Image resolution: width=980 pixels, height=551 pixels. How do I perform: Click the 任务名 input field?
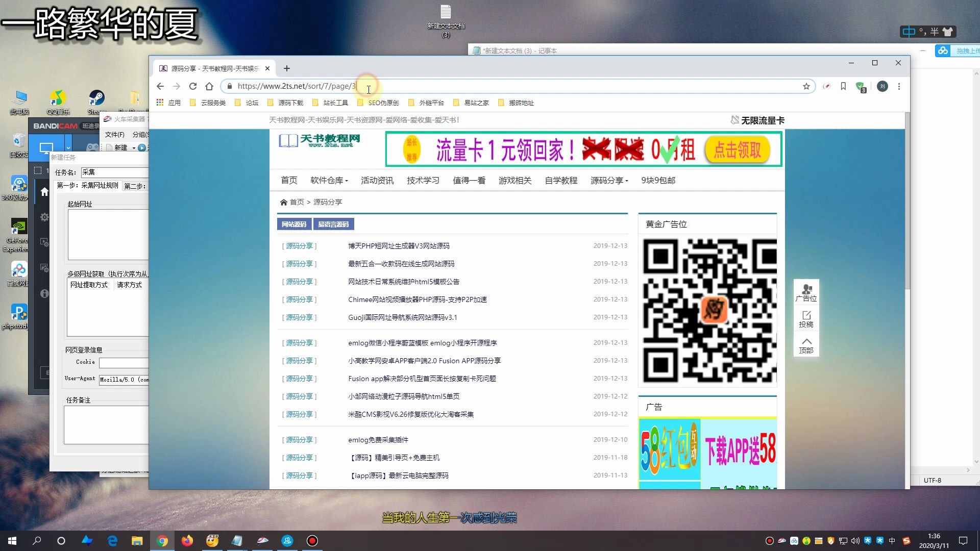tap(115, 172)
